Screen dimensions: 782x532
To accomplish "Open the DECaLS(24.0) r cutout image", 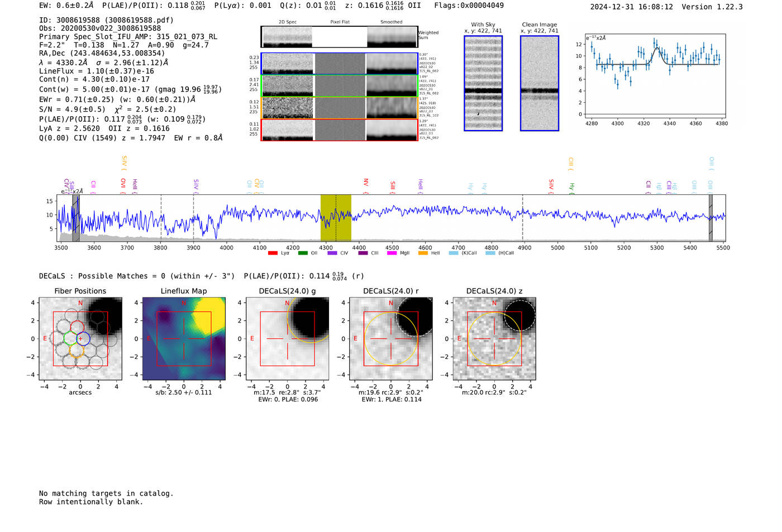I will coord(391,338).
